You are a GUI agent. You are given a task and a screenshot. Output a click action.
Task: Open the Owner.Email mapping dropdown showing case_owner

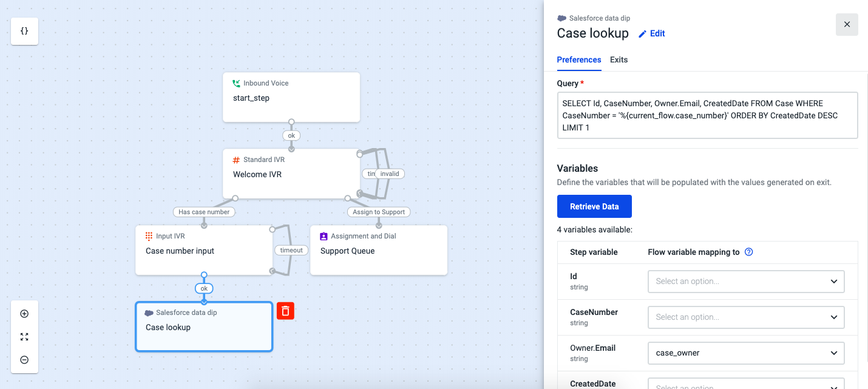click(747, 353)
